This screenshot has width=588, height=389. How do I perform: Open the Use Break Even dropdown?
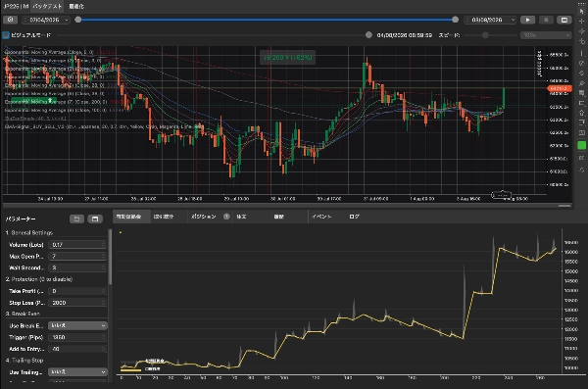[x=77, y=325]
